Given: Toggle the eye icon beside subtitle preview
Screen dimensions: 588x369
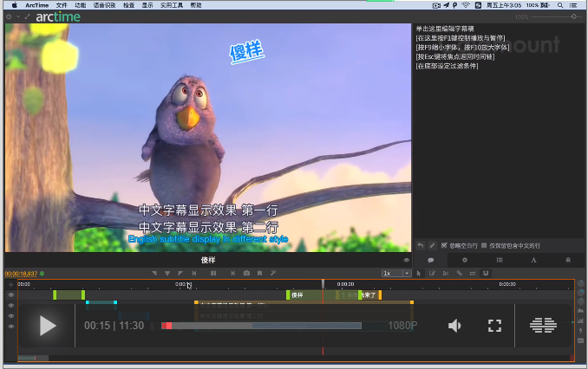Looking at the screenshot, I should 406,260.
